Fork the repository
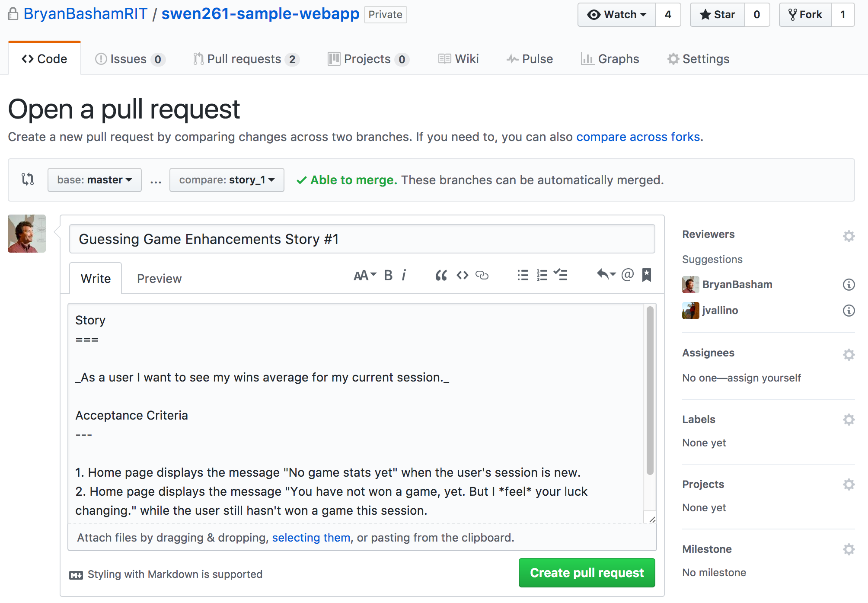The width and height of the screenshot is (868, 603). point(805,15)
